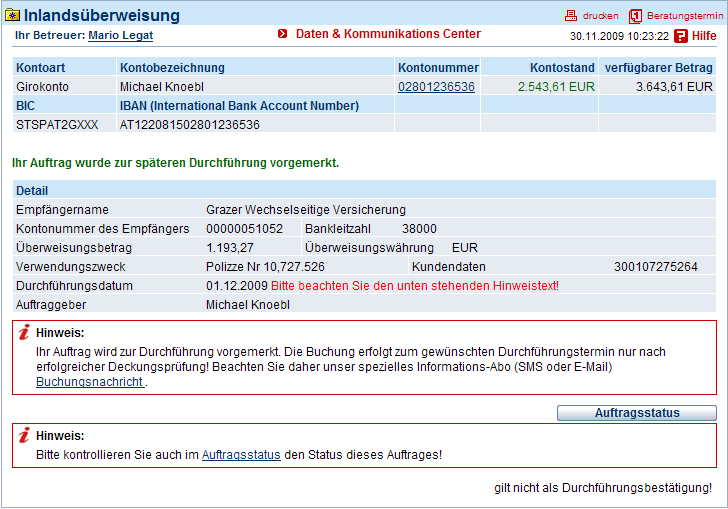
Task: Click the Detail section header
Action: pyautogui.click(x=364, y=190)
